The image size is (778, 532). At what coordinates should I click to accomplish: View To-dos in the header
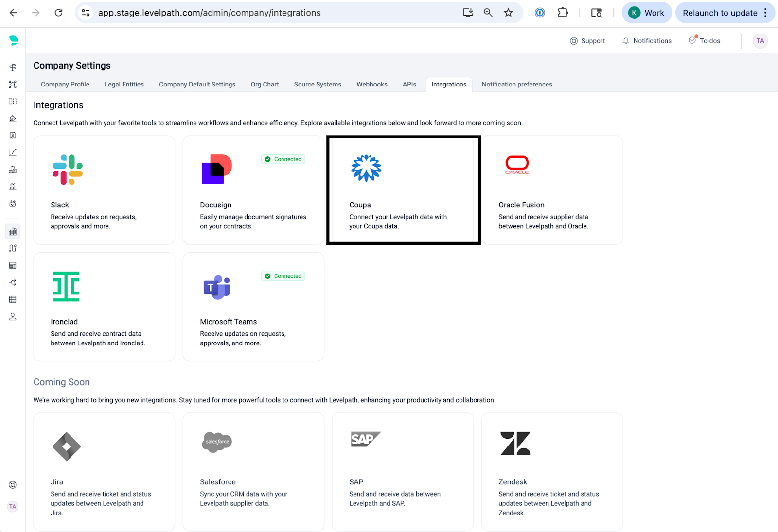[705, 41]
